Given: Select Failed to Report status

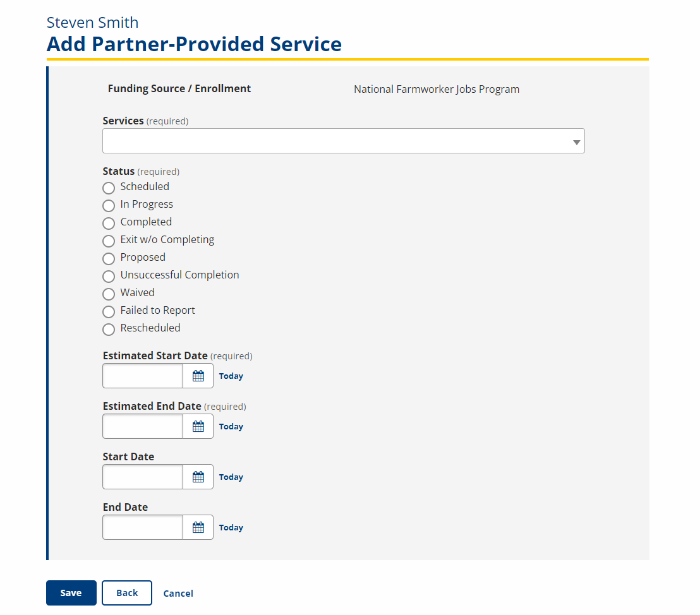Looking at the screenshot, I should pos(109,311).
